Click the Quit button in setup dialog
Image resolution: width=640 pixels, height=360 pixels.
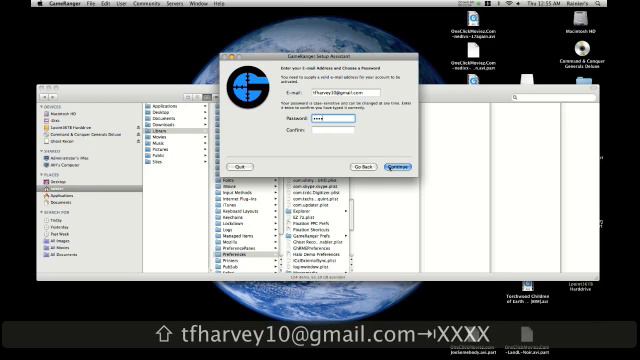click(240, 167)
